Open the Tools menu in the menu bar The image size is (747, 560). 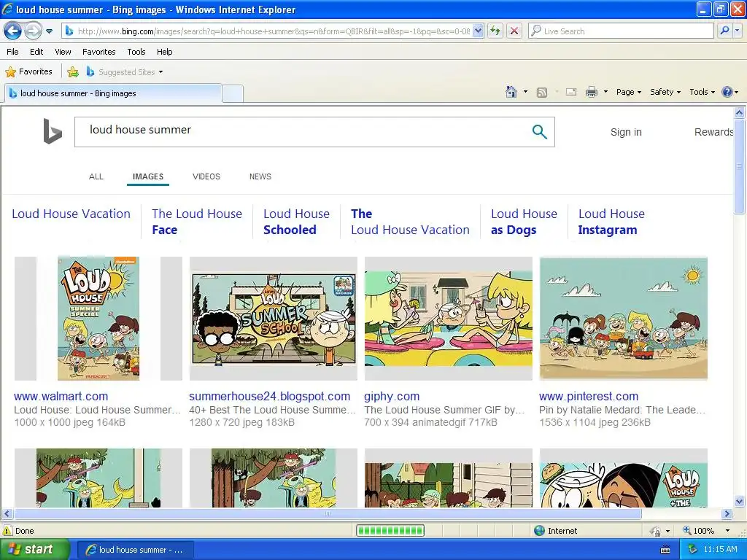pos(136,52)
